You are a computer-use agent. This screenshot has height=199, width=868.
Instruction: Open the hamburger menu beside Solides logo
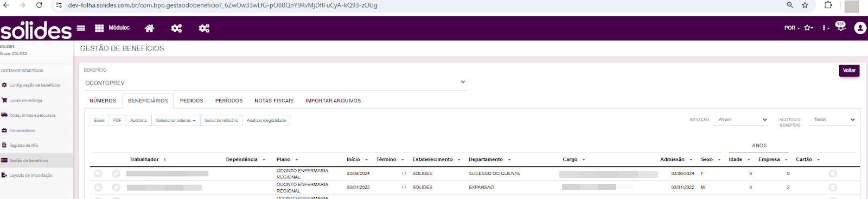(x=81, y=28)
